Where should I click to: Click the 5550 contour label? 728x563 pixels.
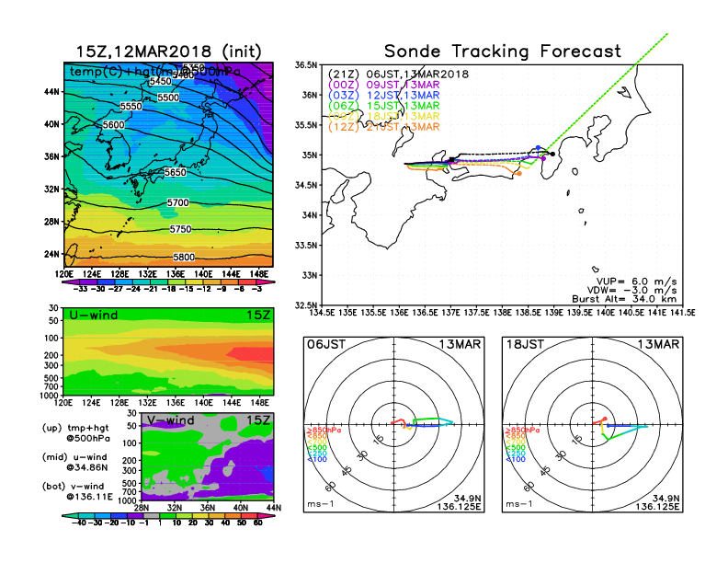coord(131,107)
